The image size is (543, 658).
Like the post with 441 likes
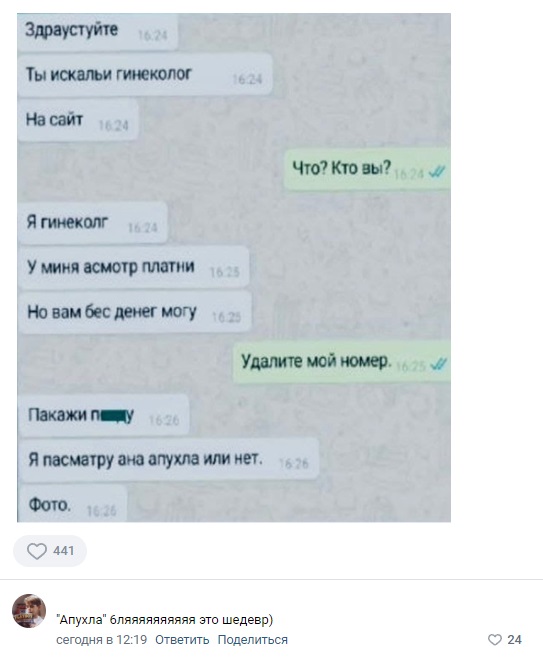click(x=50, y=551)
